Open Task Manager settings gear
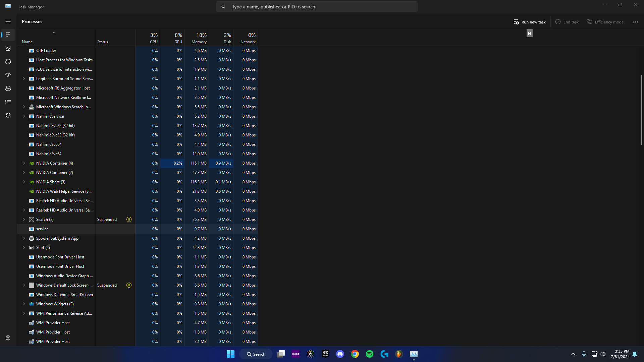Image resolution: width=644 pixels, height=362 pixels. tap(8, 338)
